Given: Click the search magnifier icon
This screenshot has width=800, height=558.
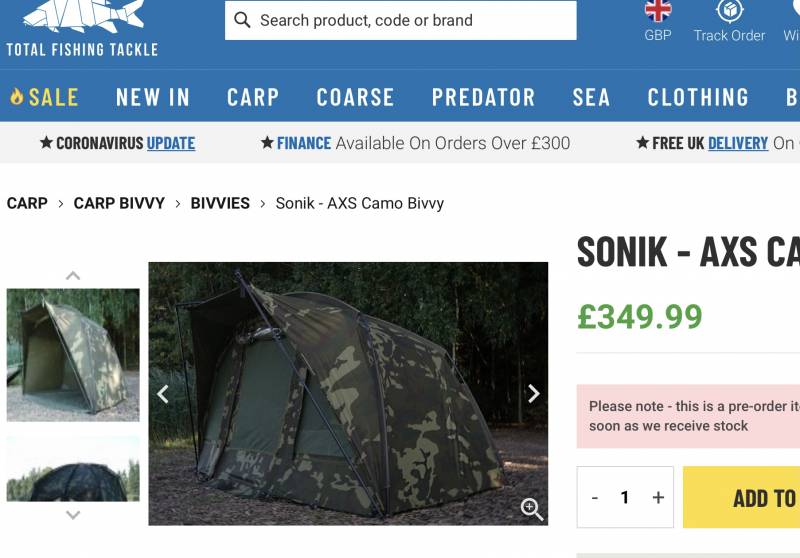Looking at the screenshot, I should [242, 20].
